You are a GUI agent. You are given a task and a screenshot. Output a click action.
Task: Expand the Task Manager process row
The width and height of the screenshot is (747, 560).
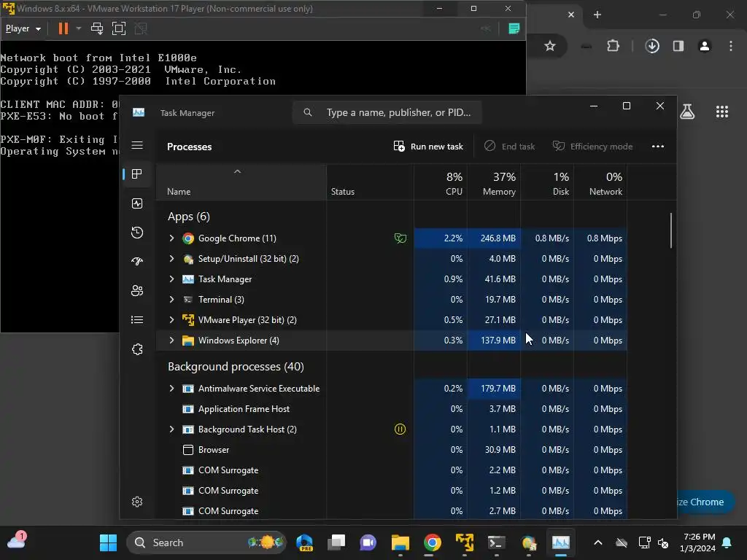coord(171,279)
